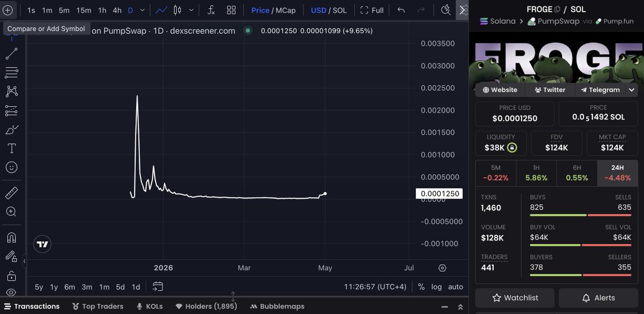This screenshot has height=314, width=644.
Task: Toggle lock all drawing tools
Action: tap(11, 276)
